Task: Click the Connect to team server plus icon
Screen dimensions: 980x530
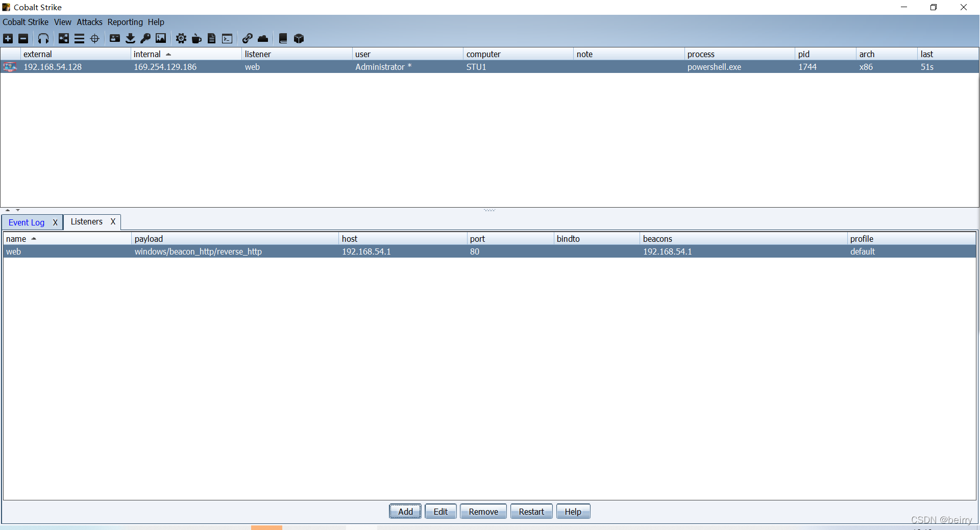Action: tap(8, 39)
